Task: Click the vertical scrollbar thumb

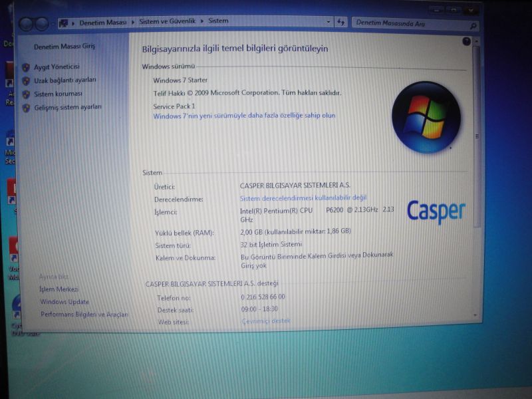Action: click(x=477, y=136)
